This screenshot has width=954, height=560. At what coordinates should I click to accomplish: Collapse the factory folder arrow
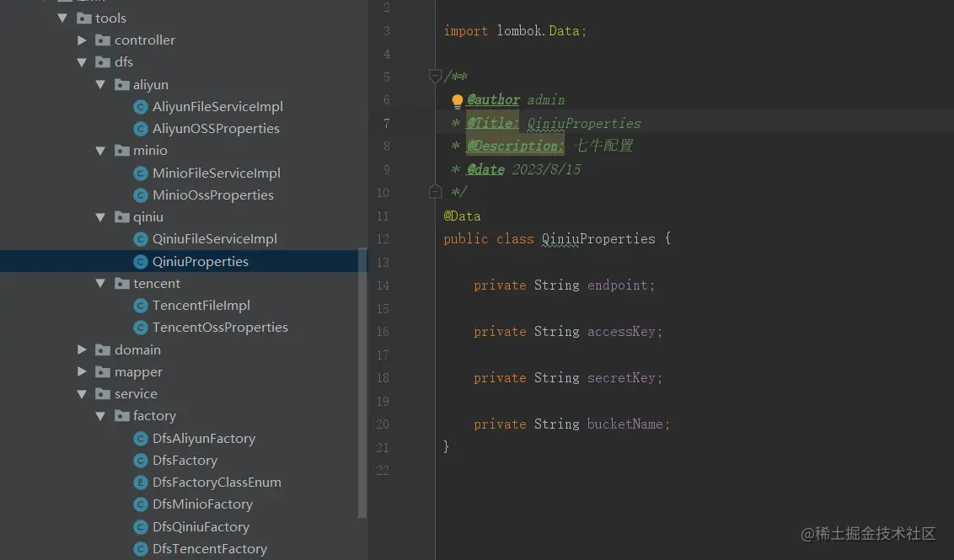coord(100,416)
